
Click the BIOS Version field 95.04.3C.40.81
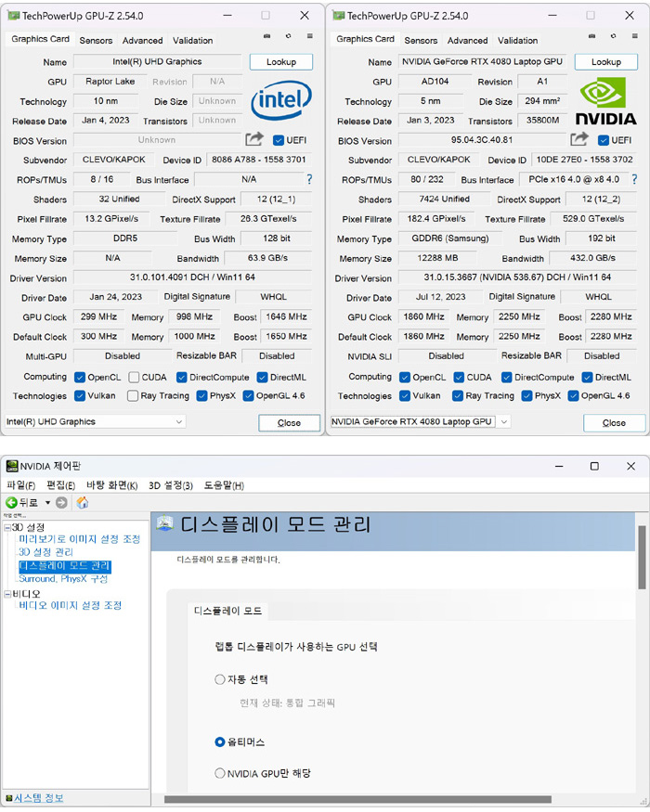[482, 140]
